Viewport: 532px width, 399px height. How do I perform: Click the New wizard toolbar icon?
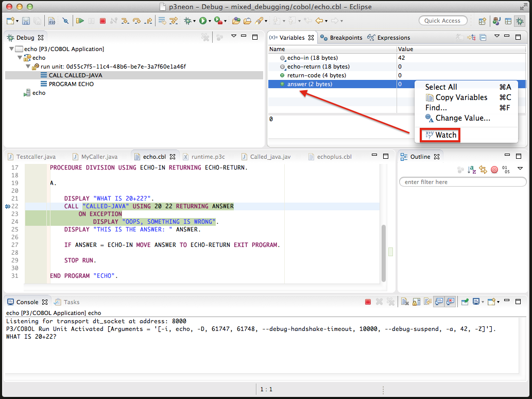(x=10, y=21)
